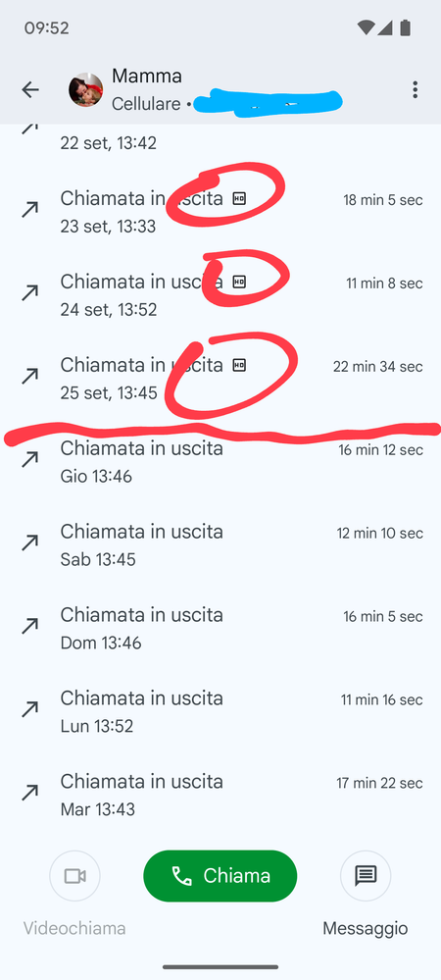Call Mamma with the green Chiama button
The image size is (441, 980).
pos(220,876)
